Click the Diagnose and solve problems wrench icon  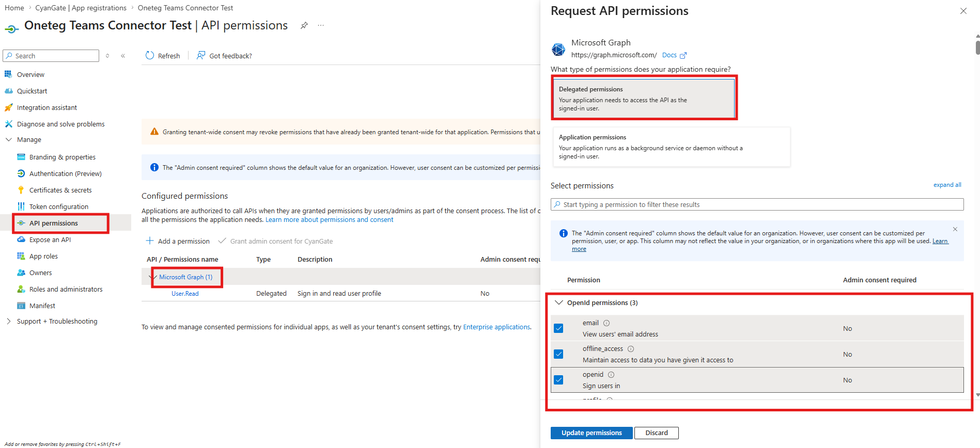(x=8, y=124)
